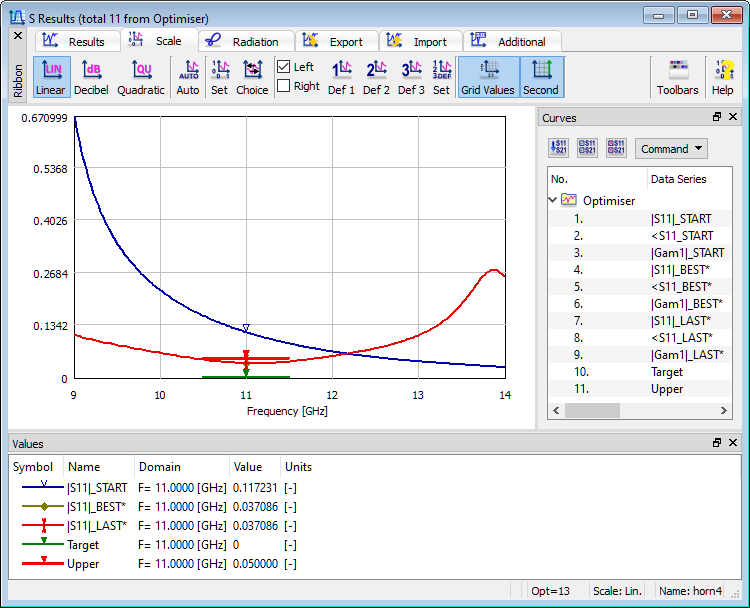
Task: Apply Def 2 scale preset
Action: 376,77
